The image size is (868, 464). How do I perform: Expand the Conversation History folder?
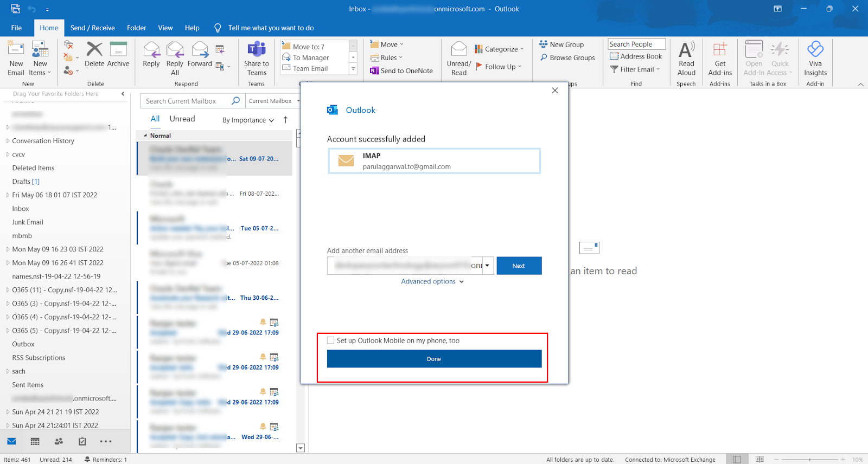8,141
